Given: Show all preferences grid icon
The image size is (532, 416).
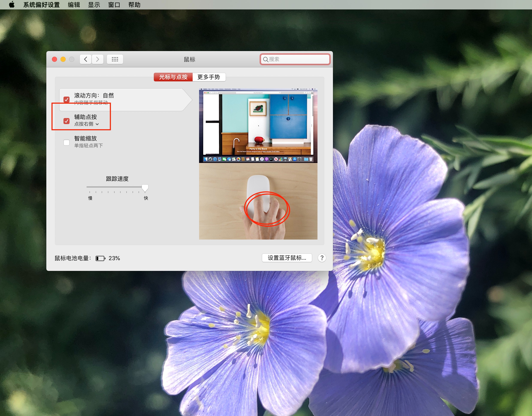Looking at the screenshot, I should (115, 59).
